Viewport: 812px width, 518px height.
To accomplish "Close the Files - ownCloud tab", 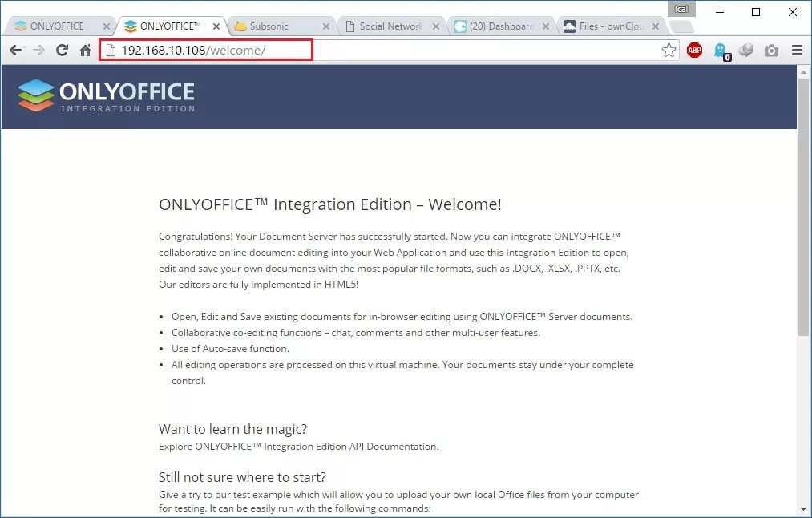I will tap(656, 26).
